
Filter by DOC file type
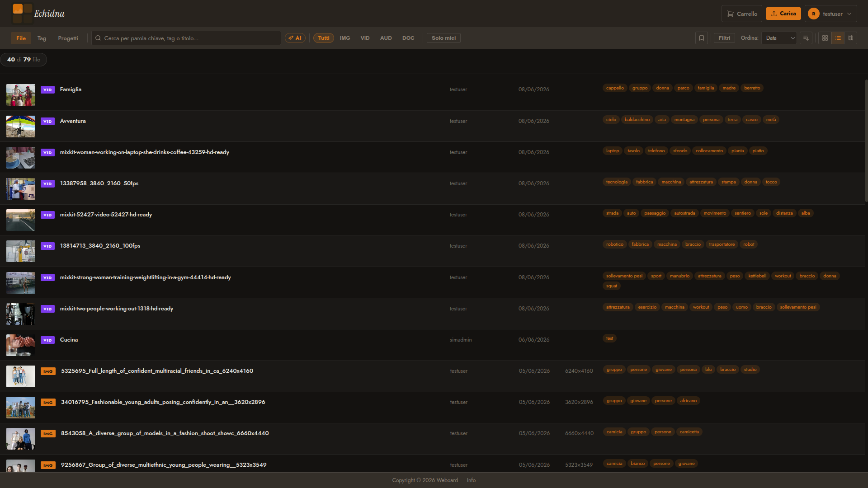(408, 38)
